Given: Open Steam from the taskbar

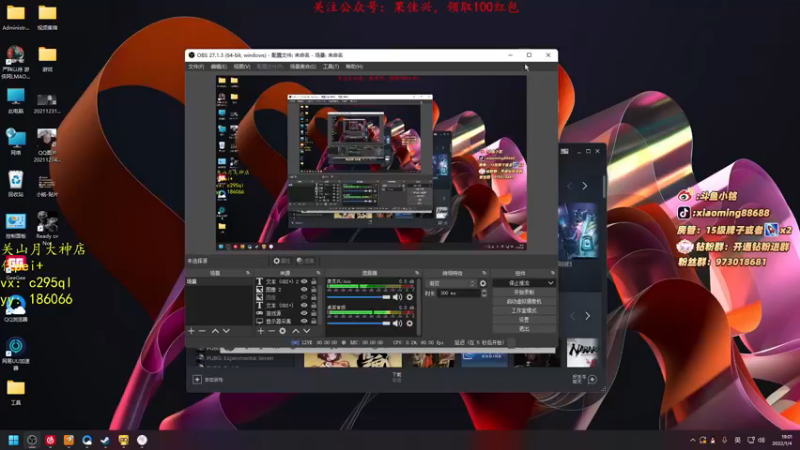Looking at the screenshot, I should [x=105, y=440].
